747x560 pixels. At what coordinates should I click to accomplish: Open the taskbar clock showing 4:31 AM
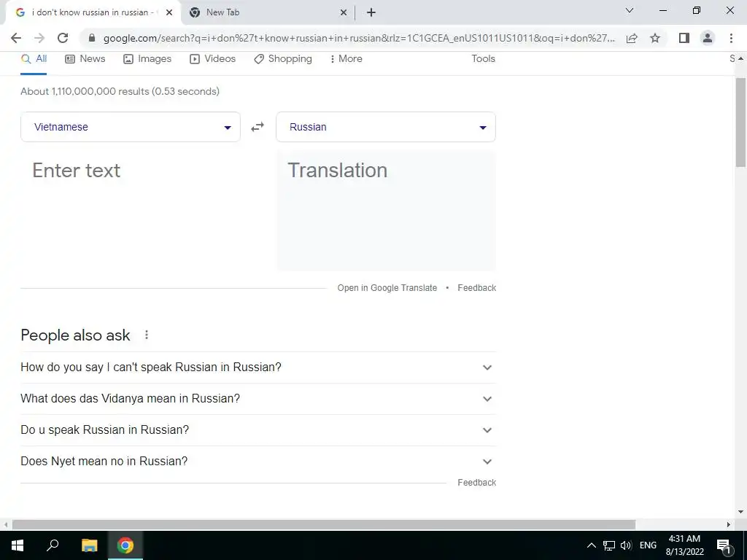tap(684, 545)
